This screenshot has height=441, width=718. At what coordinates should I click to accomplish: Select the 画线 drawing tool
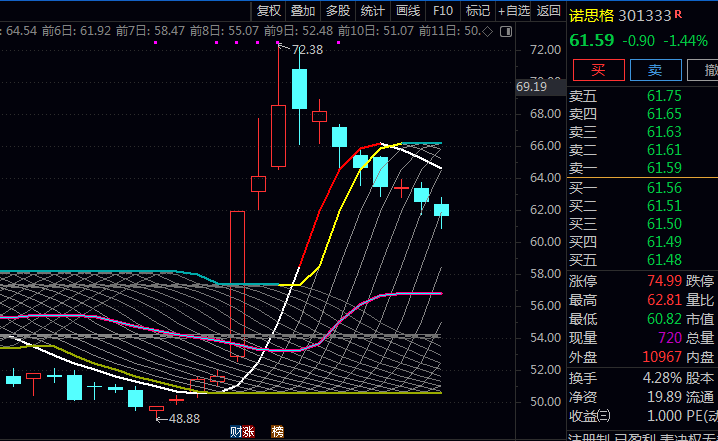pyautogui.click(x=408, y=11)
